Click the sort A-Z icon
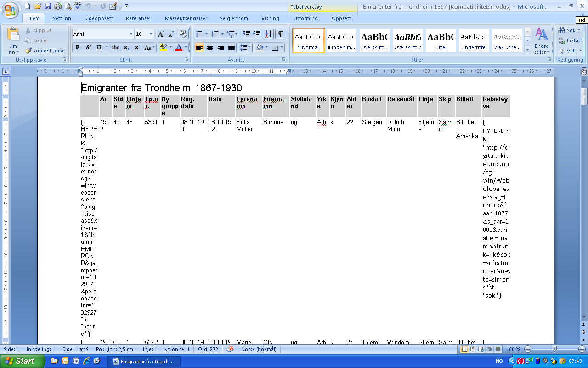The height and width of the screenshot is (368, 588). [268, 34]
